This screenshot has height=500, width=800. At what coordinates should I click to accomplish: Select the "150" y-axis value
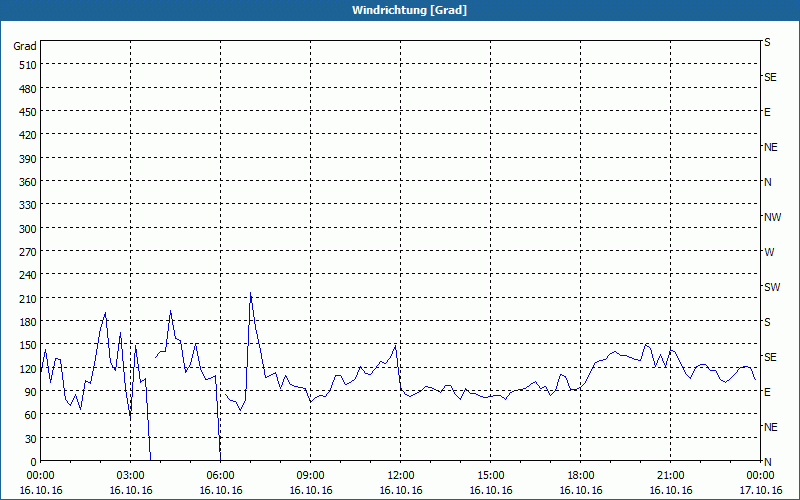click(x=29, y=345)
